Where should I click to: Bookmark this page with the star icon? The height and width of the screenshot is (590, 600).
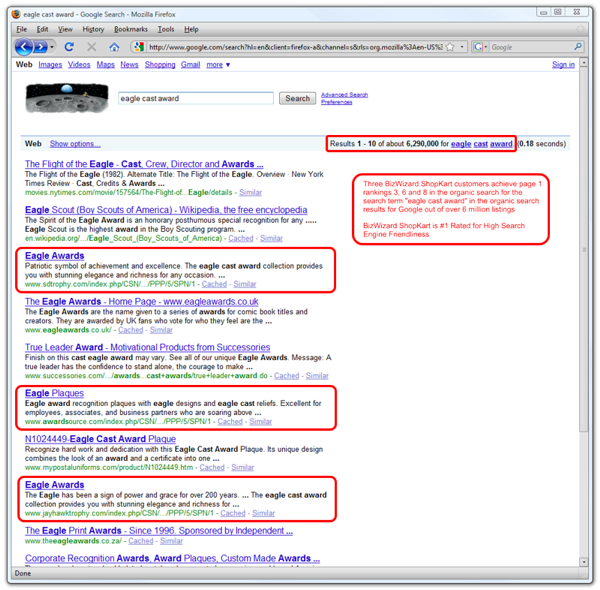[x=450, y=47]
